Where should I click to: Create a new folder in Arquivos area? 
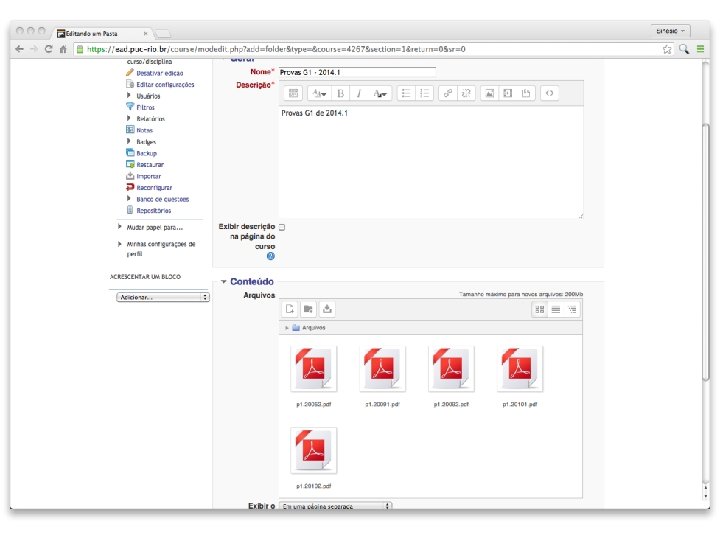308,309
